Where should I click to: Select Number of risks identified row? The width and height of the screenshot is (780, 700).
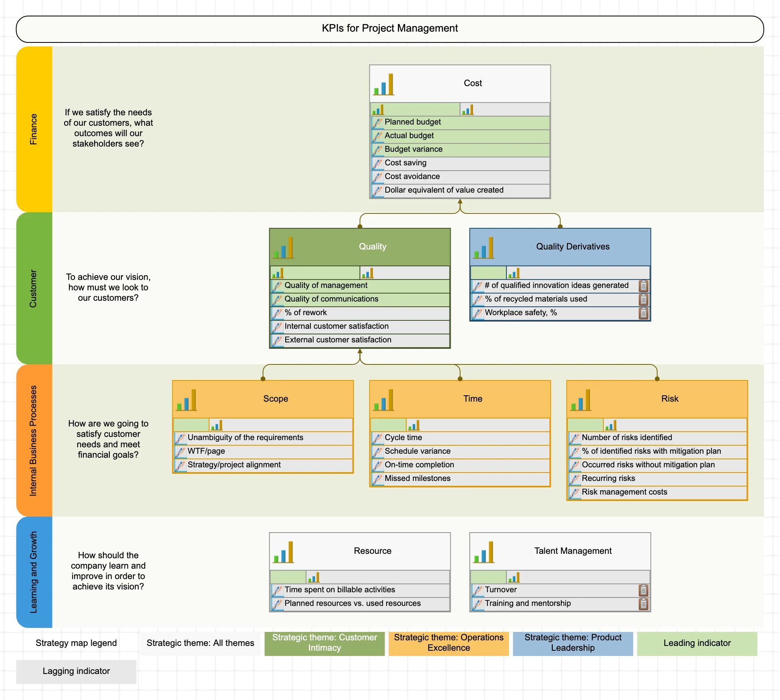click(x=657, y=438)
